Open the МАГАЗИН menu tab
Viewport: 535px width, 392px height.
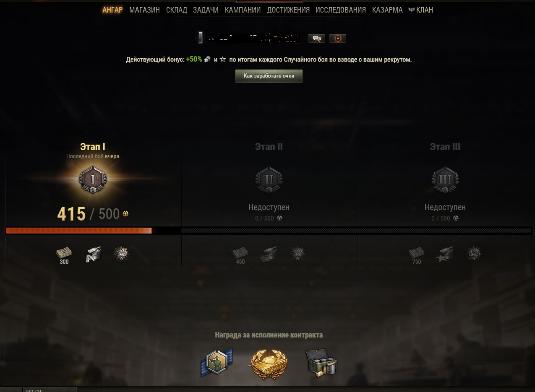click(x=144, y=10)
